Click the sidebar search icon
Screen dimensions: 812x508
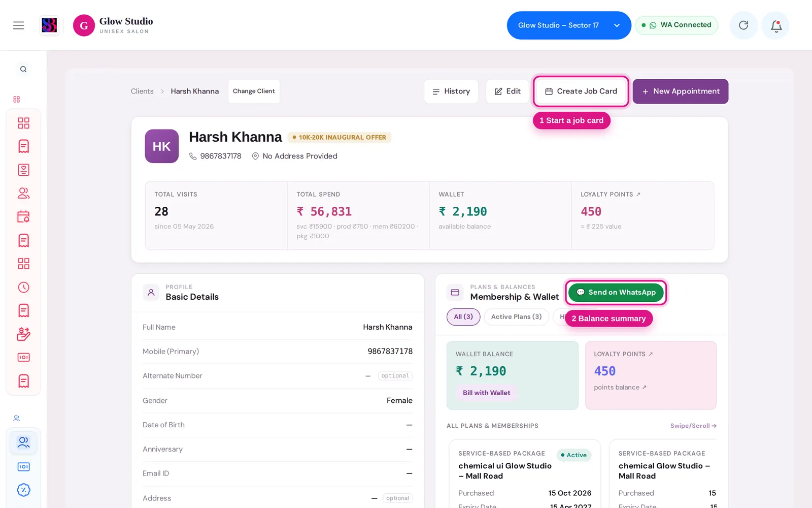coord(23,69)
